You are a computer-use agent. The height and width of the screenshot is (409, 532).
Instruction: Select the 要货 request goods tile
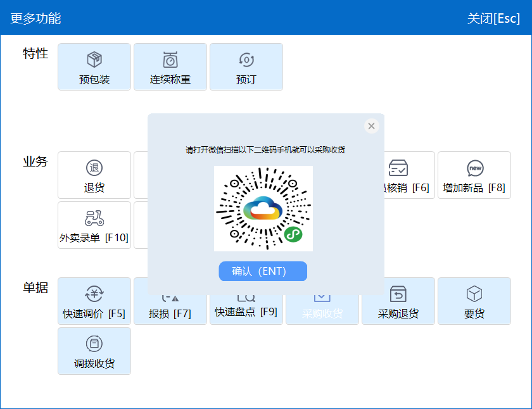click(x=474, y=301)
